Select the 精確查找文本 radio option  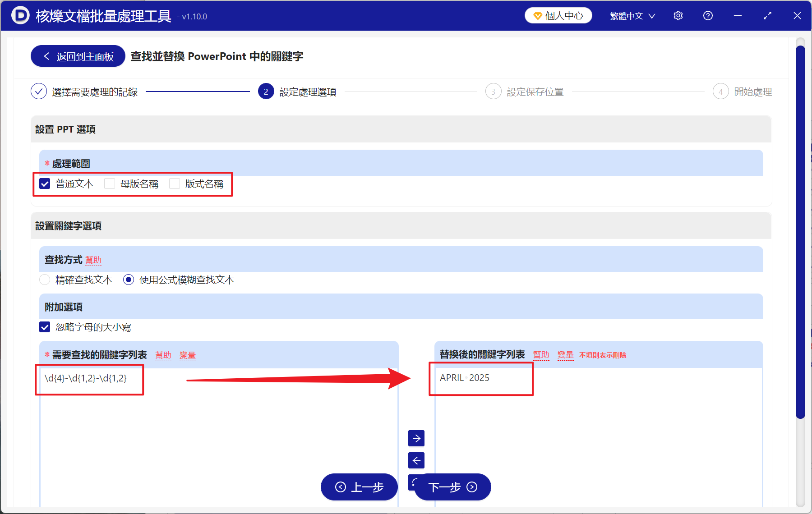[45, 280]
